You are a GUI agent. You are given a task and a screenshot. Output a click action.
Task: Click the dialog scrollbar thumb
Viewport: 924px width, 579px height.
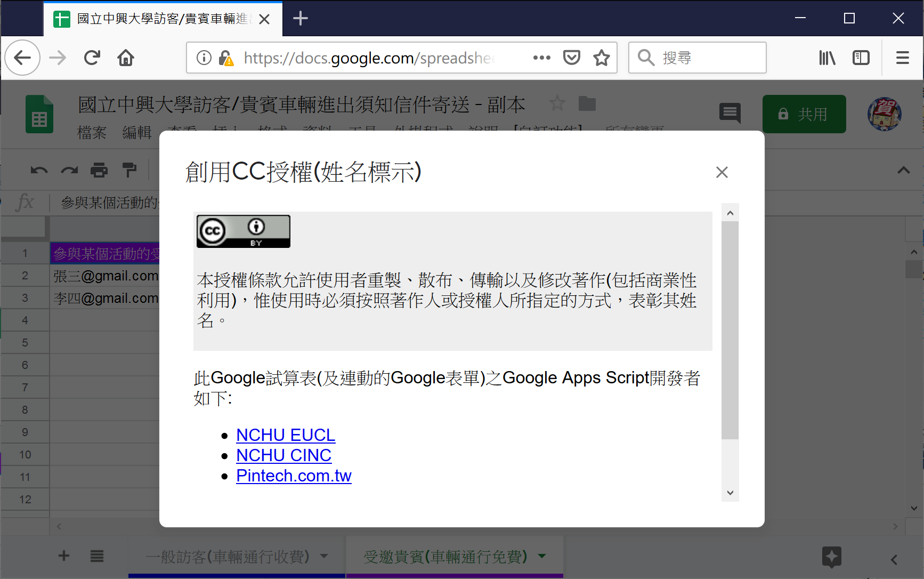point(730,330)
